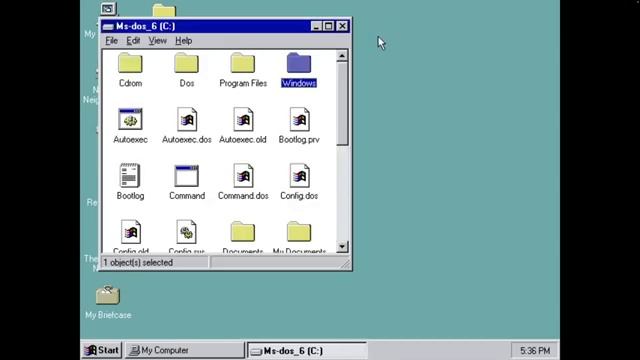Image resolution: width=640 pixels, height=360 pixels.
Task: Click the Ms-dos_6 (C:) taskbar button
Action: [x=308, y=351]
